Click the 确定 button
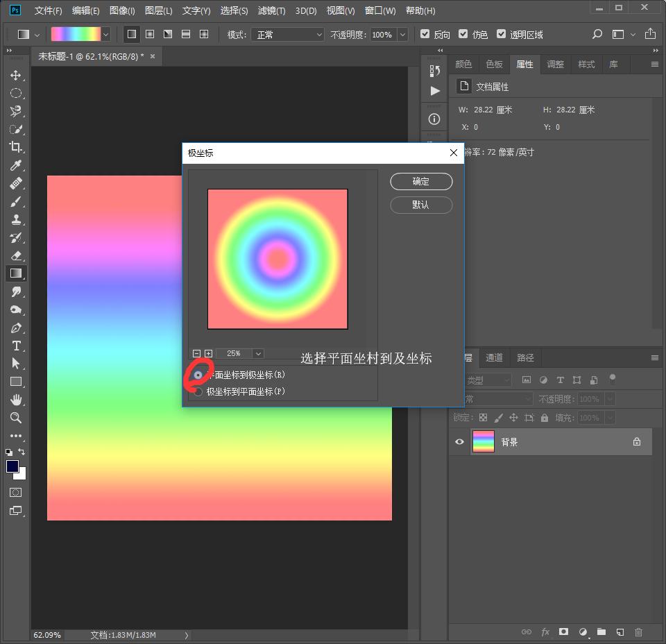Image resolution: width=666 pixels, height=644 pixels. (421, 181)
